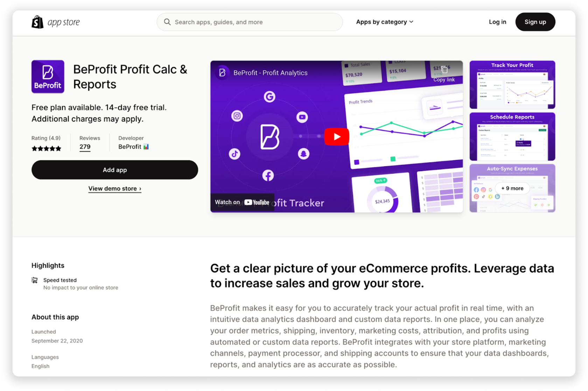The width and height of the screenshot is (588, 391).
Task: Open the Apps by category dropdown
Action: coord(384,22)
